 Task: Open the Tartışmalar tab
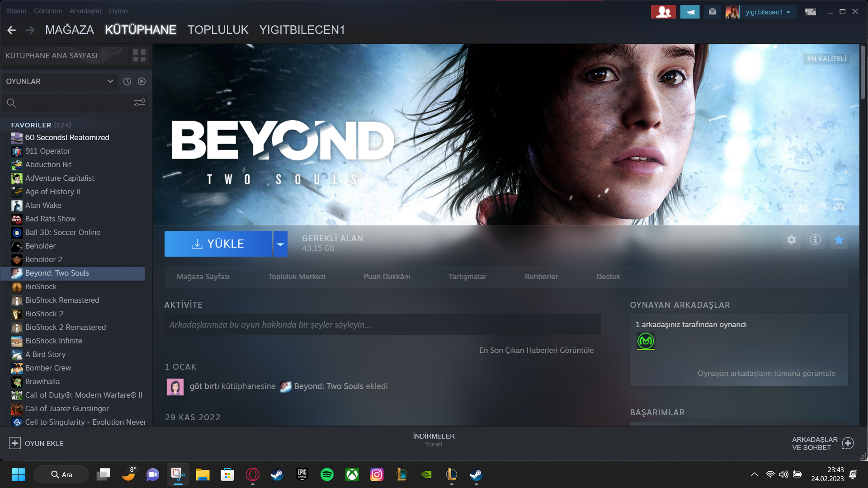tap(467, 277)
